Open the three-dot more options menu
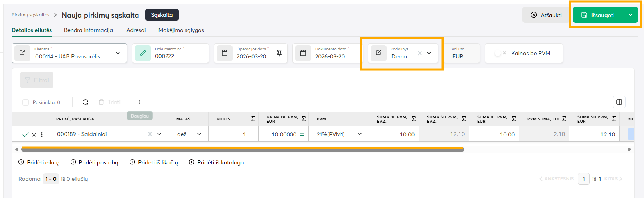This screenshot has width=644, height=198. (140, 102)
